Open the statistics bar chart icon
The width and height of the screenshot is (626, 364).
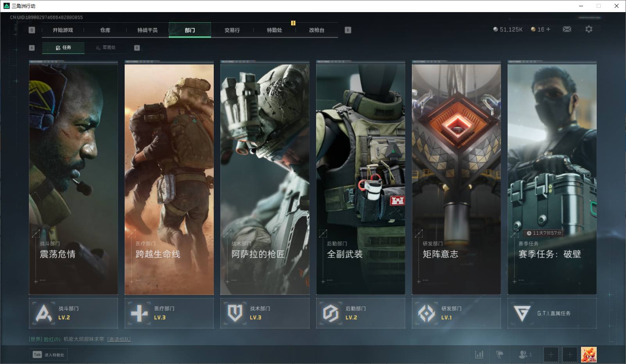click(x=479, y=355)
